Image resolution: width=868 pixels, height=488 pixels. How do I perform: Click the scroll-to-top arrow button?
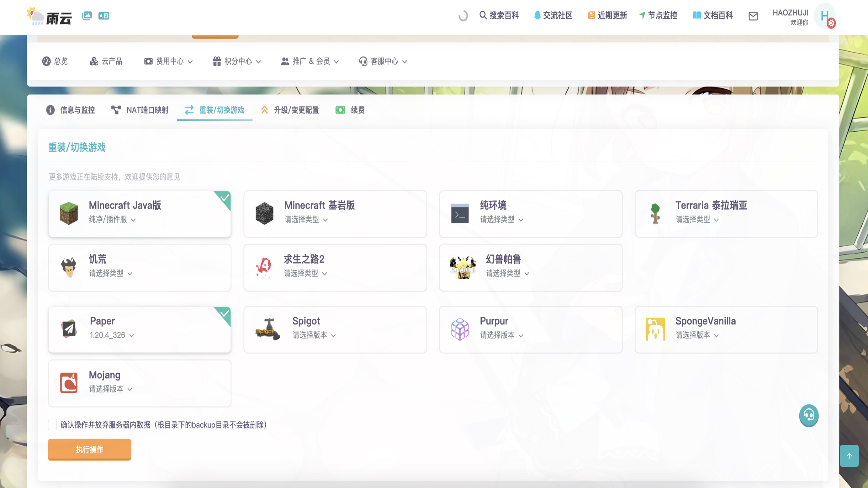849,456
